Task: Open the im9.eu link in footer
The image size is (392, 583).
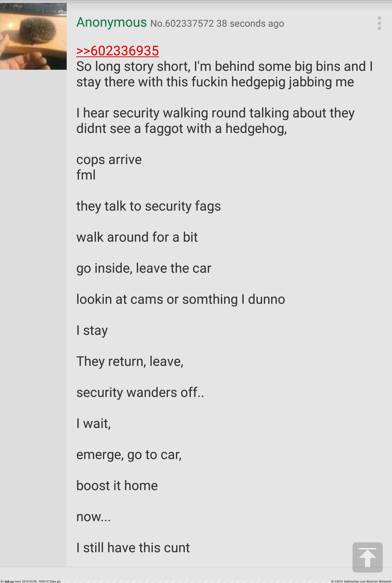Action: [x=9, y=581]
